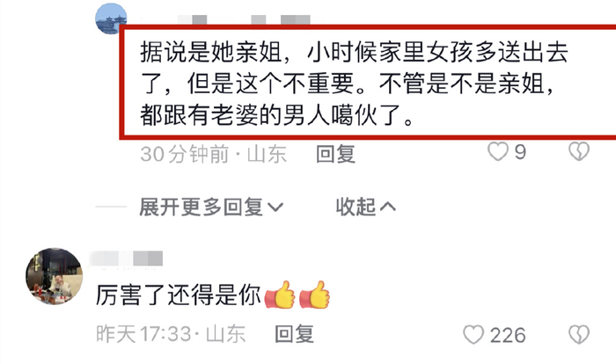The image size is (616, 364).
Task: Click the up chevron next to 收起
Action: point(388,207)
